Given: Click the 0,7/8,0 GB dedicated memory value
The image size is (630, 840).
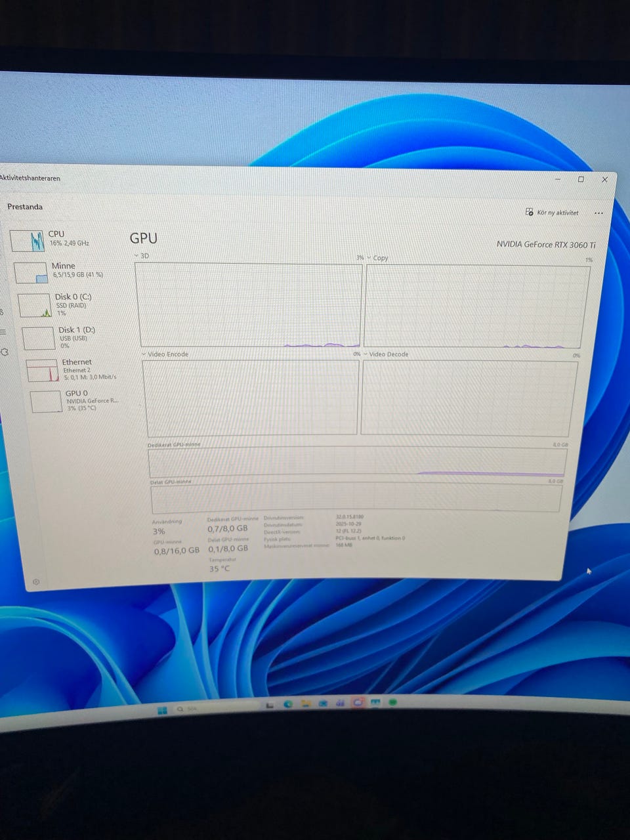Looking at the screenshot, I should click(228, 528).
